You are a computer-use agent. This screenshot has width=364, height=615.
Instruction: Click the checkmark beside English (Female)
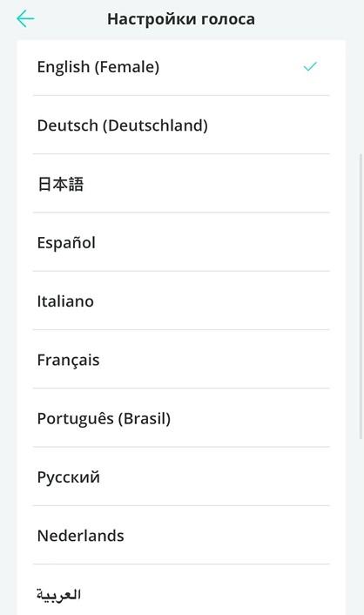(310, 67)
